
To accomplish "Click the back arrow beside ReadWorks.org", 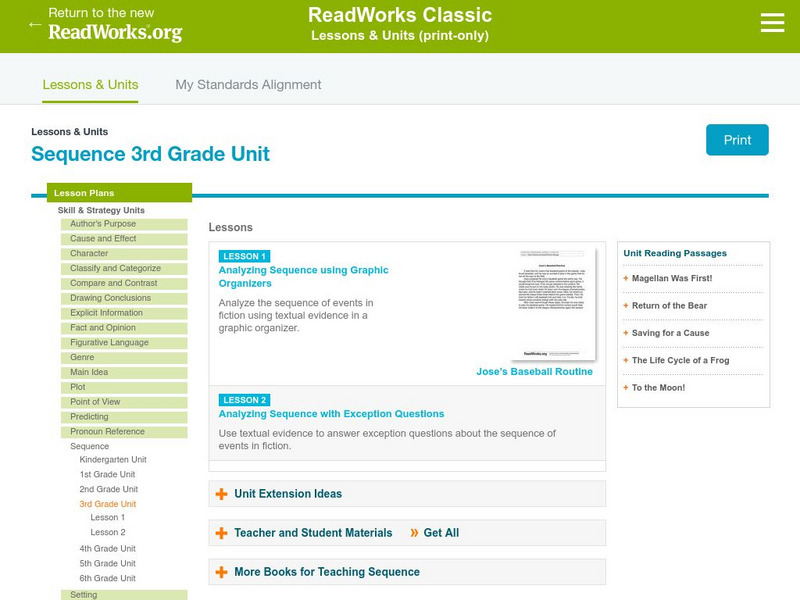I will pos(35,24).
